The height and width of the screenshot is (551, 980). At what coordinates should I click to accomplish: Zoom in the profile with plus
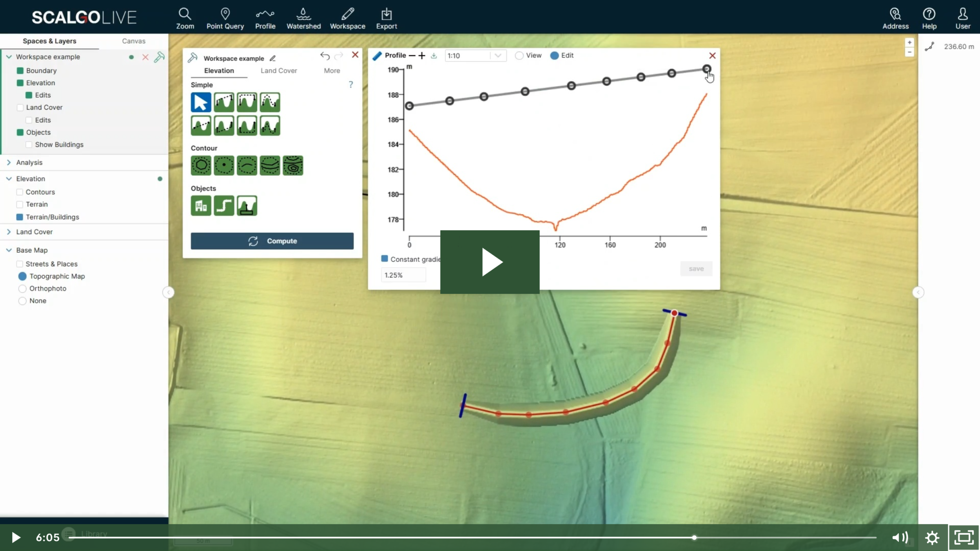coord(422,56)
